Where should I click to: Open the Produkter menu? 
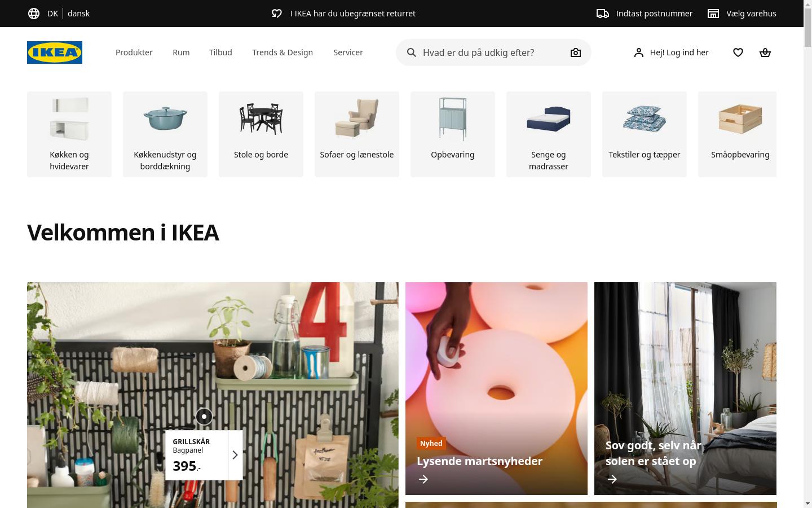(x=134, y=52)
